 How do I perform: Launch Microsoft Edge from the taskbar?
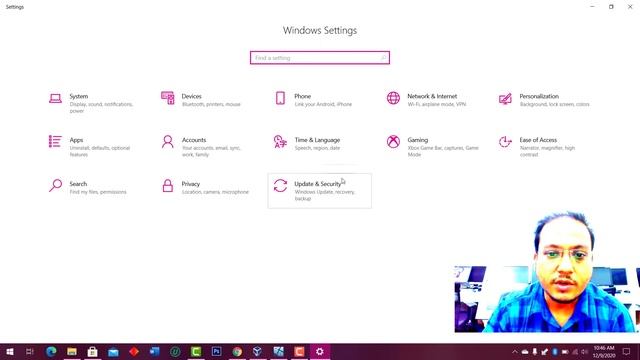pos(51,351)
